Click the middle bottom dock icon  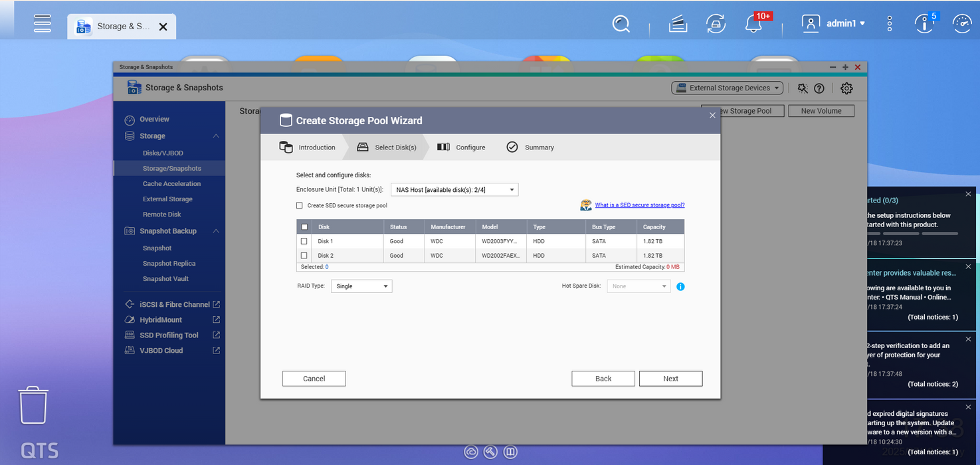pyautogui.click(x=490, y=452)
